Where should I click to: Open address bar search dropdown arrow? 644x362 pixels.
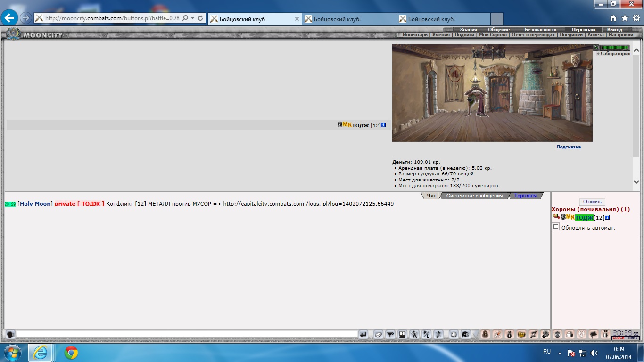(192, 18)
